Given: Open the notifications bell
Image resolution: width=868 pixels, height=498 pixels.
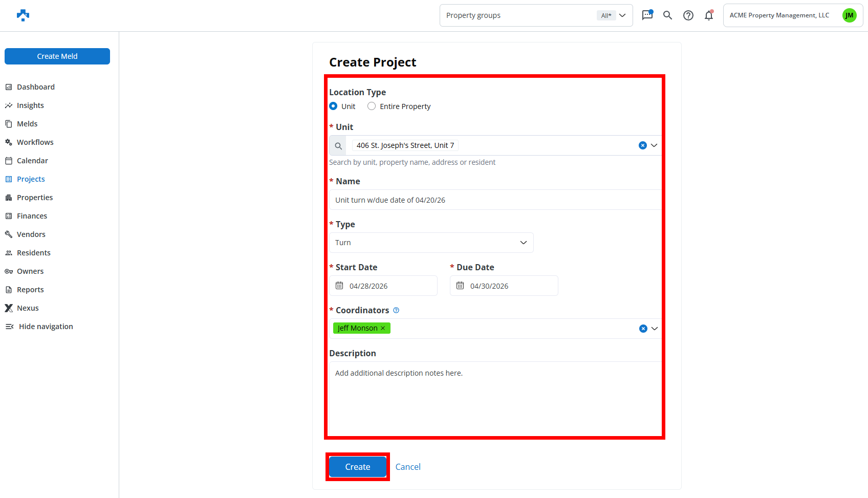Looking at the screenshot, I should (x=709, y=15).
